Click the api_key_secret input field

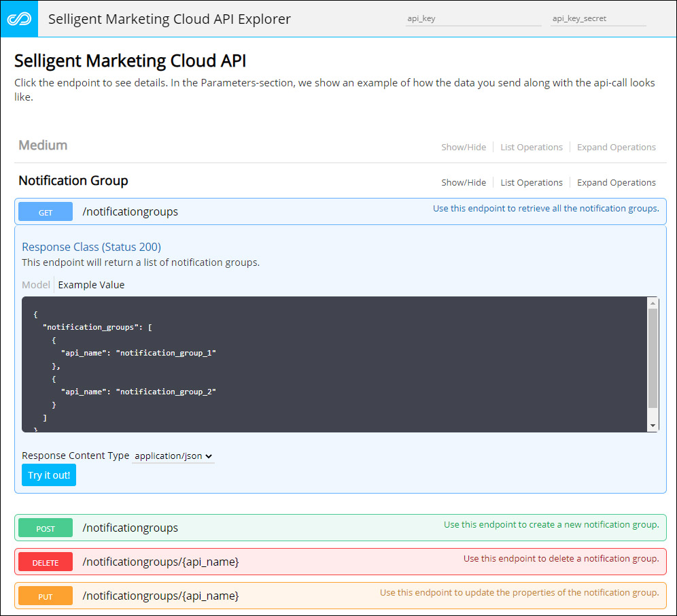pos(597,18)
